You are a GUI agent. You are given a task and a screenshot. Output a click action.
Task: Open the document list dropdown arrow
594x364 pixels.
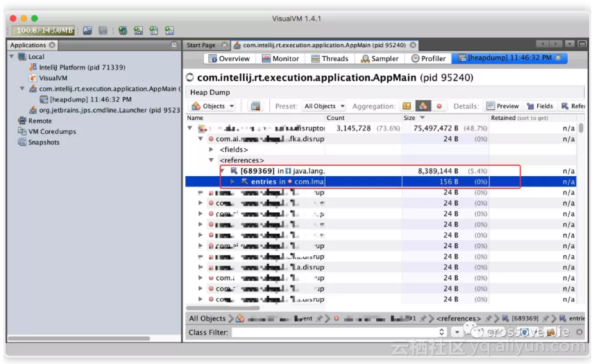pos(570,44)
